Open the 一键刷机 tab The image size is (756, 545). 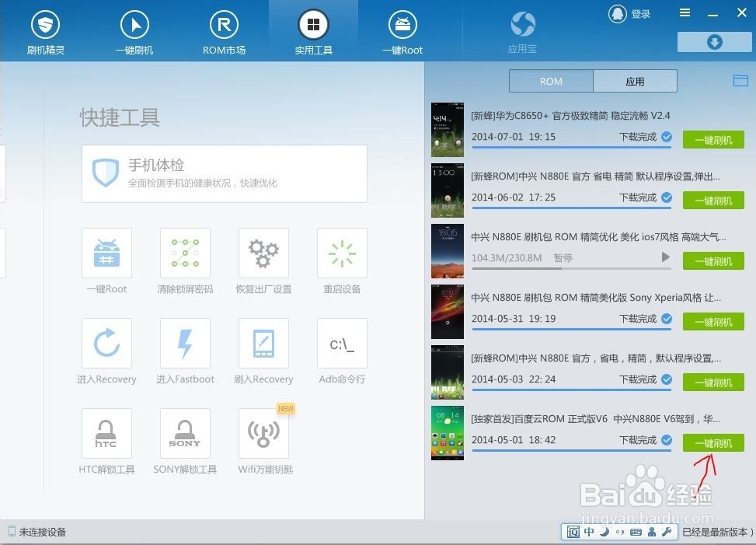pos(134,32)
